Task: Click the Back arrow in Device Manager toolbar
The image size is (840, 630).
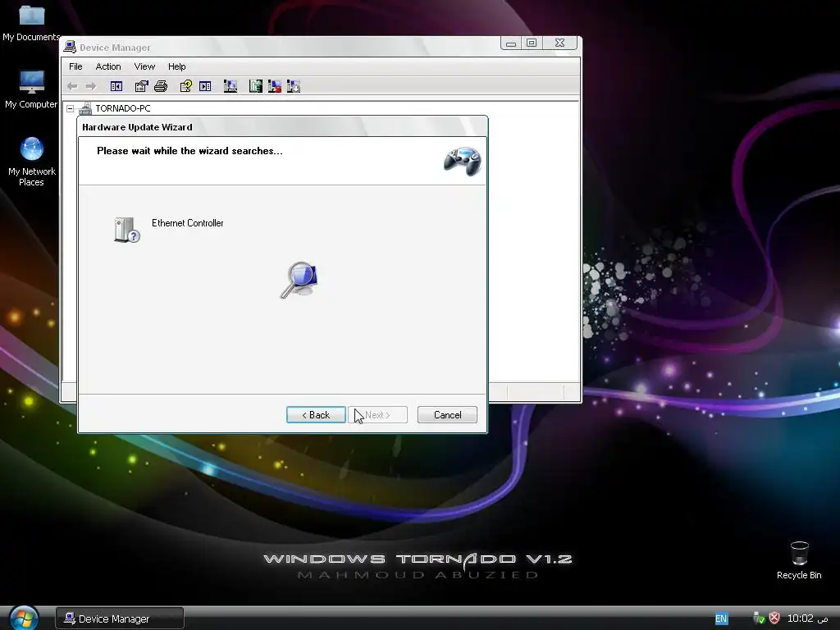Action: click(x=72, y=86)
